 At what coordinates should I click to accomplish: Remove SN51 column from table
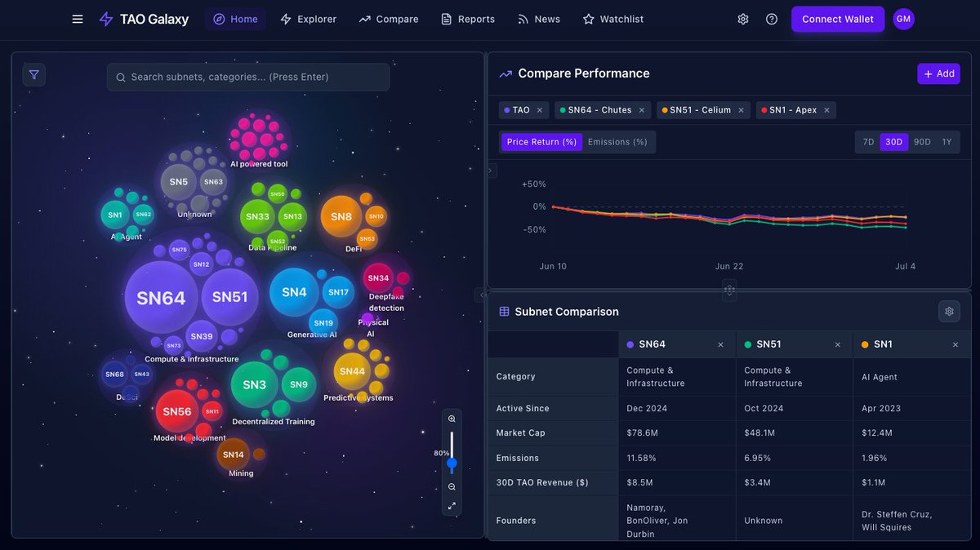838,345
